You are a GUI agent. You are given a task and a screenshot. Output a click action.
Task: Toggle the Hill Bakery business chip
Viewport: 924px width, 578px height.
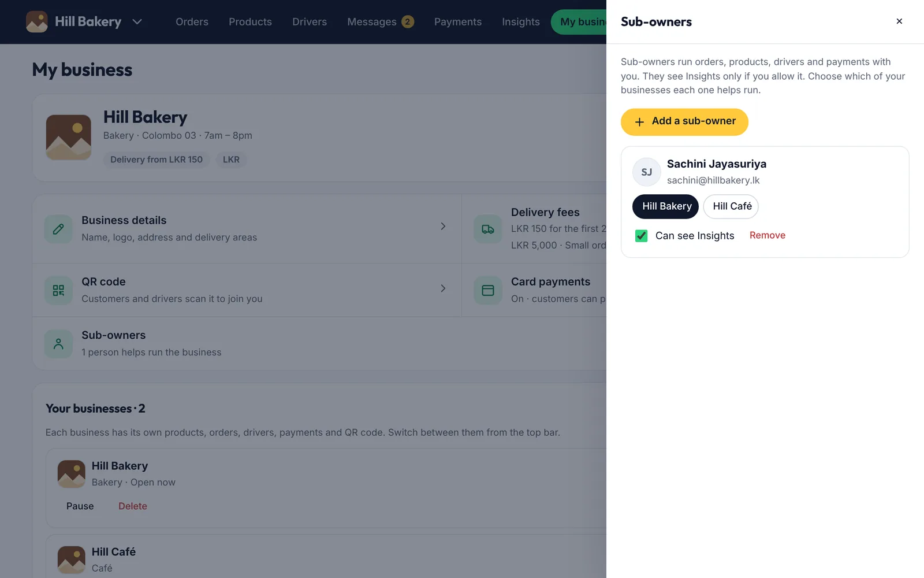point(665,206)
